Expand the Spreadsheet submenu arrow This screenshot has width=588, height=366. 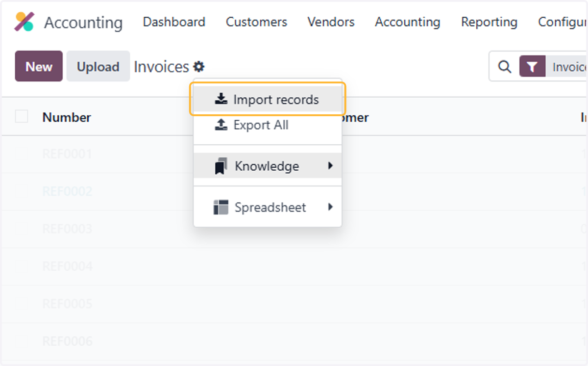pos(330,207)
